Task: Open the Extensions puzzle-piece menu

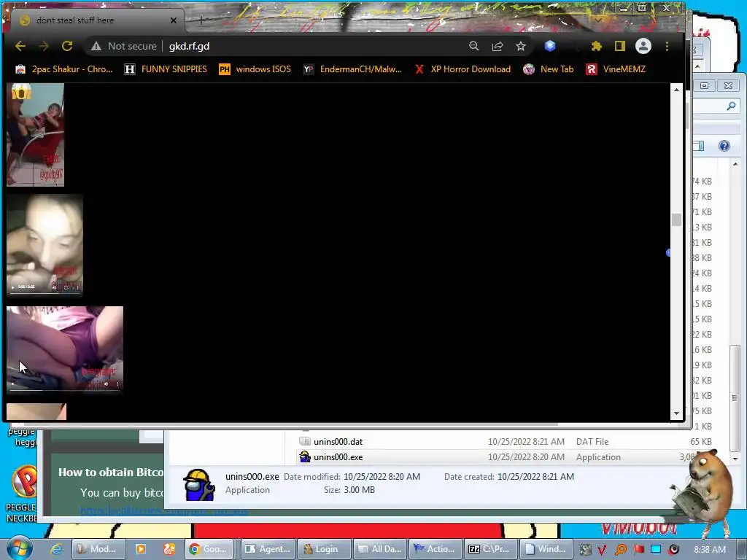Action: (x=597, y=46)
